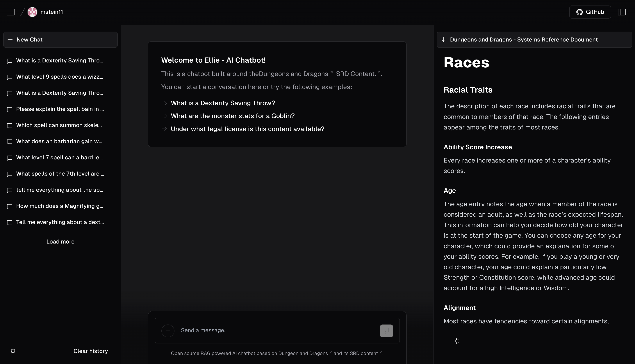Open chat 'What does an barbarian gain w...'

click(59, 141)
